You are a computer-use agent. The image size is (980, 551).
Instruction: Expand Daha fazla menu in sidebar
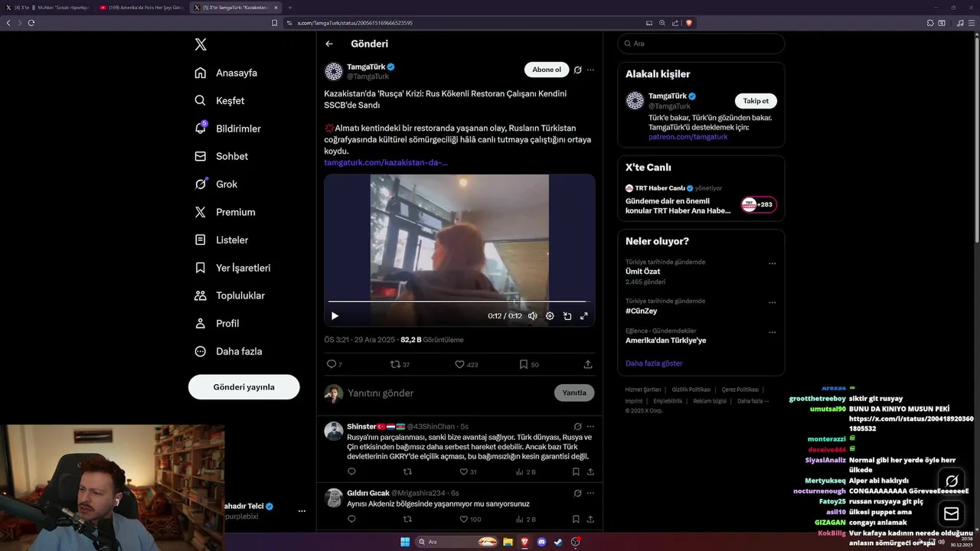pyautogui.click(x=228, y=351)
